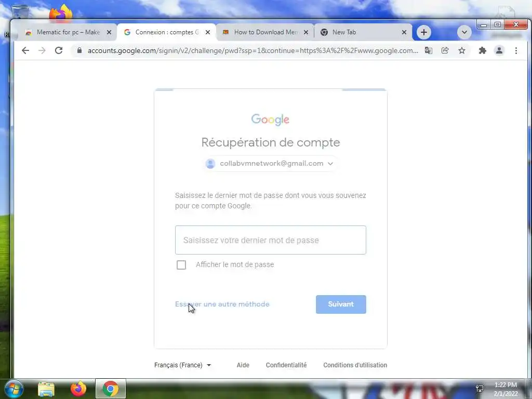The width and height of the screenshot is (532, 399).
Task: Click the Chrome taskbar button
Action: tap(111, 389)
